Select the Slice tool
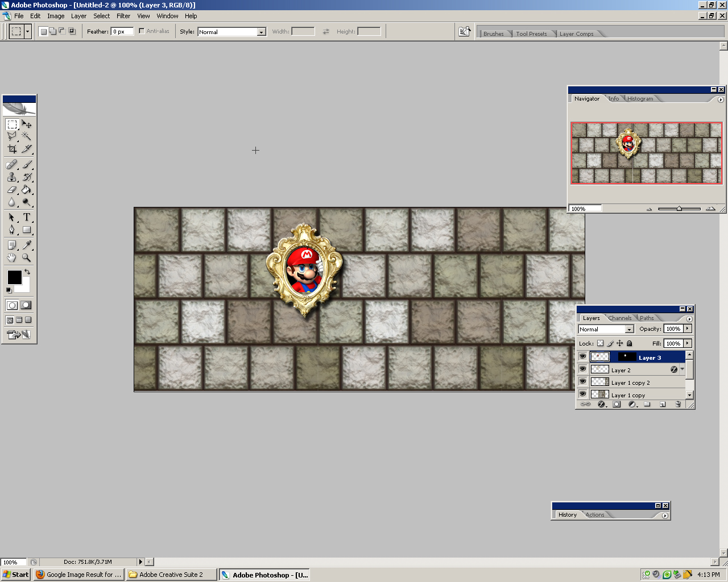728x582 pixels. [27, 149]
